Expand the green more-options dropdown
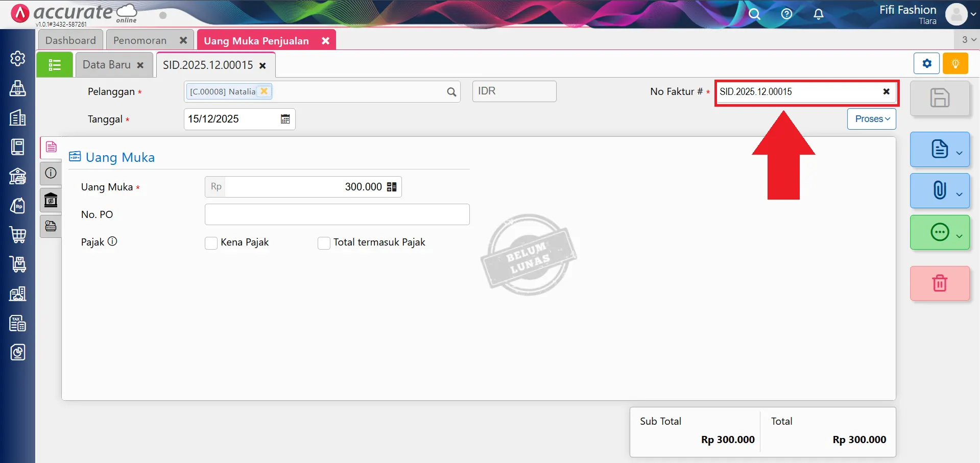The image size is (980, 463). pos(940,232)
